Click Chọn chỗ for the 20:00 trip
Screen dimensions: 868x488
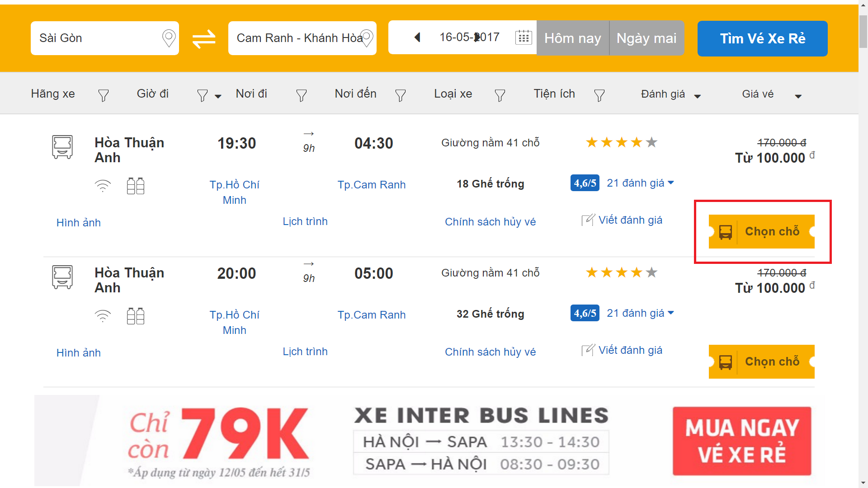[761, 361]
